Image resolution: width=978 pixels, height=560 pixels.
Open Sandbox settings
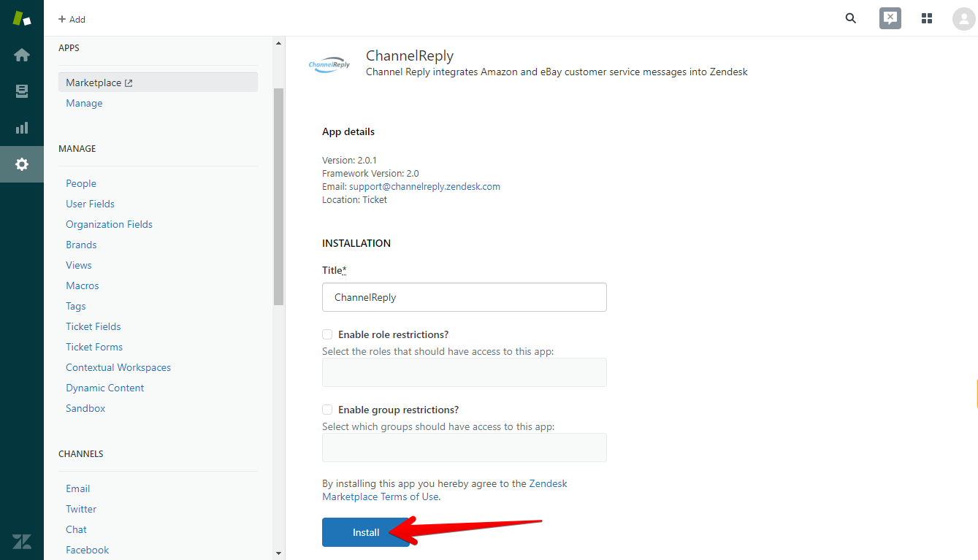point(85,408)
